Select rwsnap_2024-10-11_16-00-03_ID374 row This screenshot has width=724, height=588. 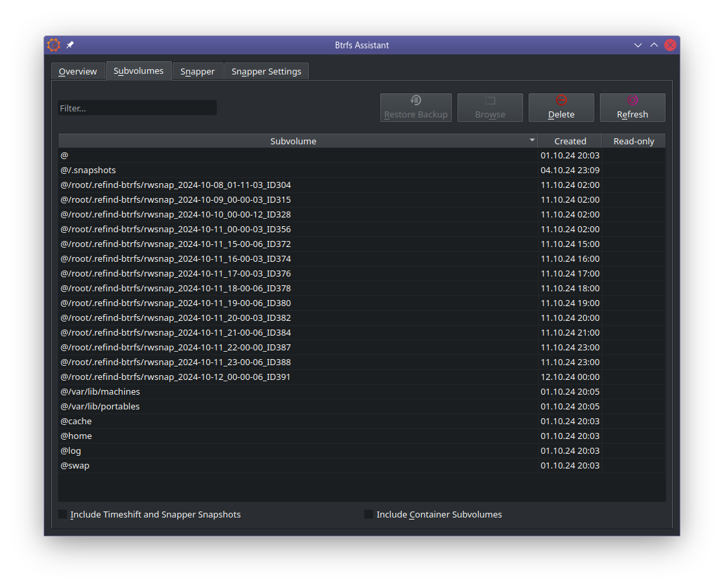[x=361, y=259]
